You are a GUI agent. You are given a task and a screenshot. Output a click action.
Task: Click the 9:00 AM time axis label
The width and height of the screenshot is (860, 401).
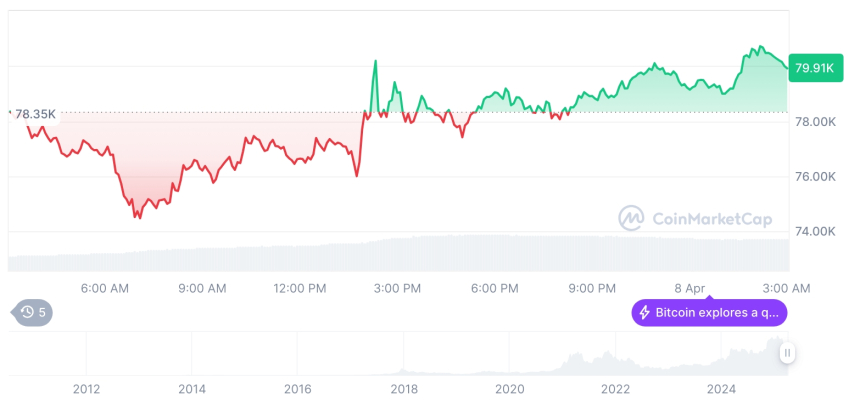pos(202,289)
